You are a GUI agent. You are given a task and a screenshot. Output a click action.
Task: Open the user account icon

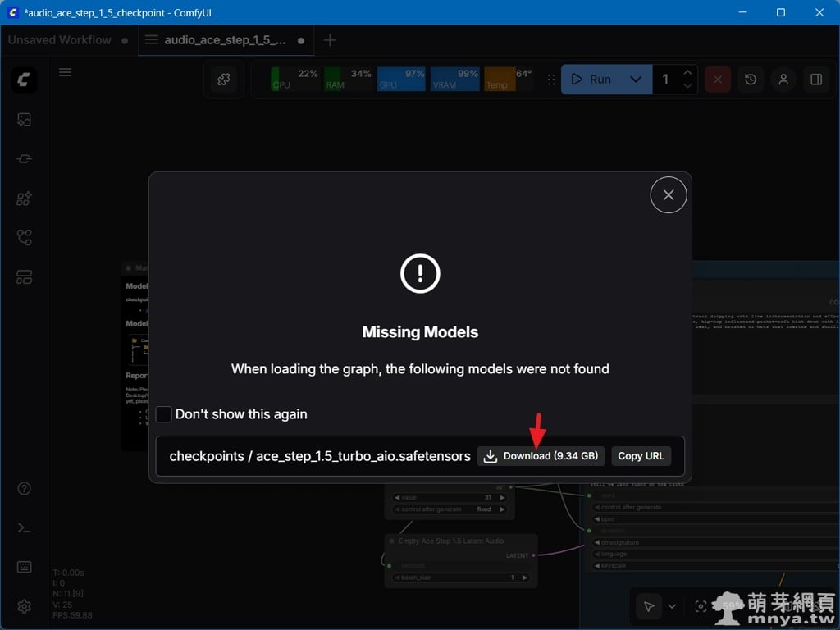click(x=783, y=80)
